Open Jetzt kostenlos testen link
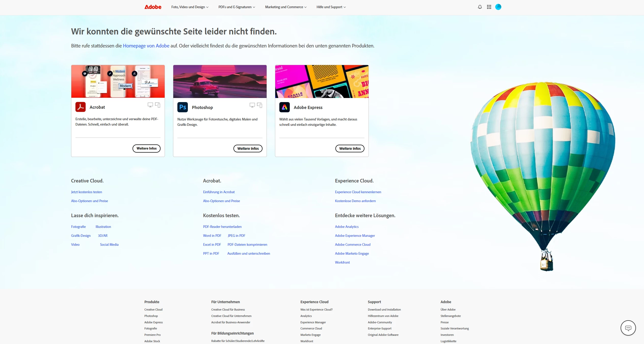Viewport: 644px width, 344px height. (86, 192)
